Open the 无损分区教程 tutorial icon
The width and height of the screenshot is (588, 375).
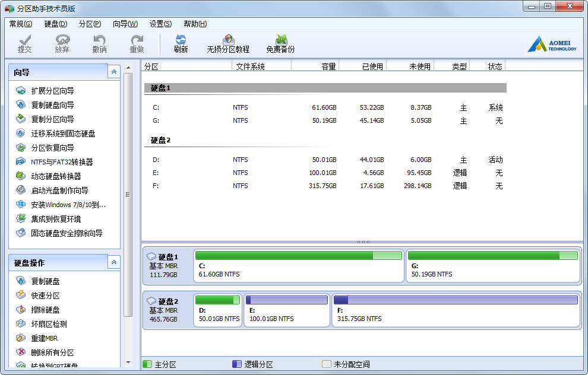[228, 43]
